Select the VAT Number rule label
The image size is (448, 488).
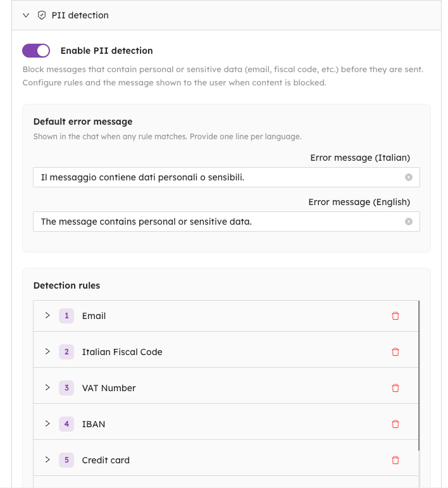click(x=109, y=388)
